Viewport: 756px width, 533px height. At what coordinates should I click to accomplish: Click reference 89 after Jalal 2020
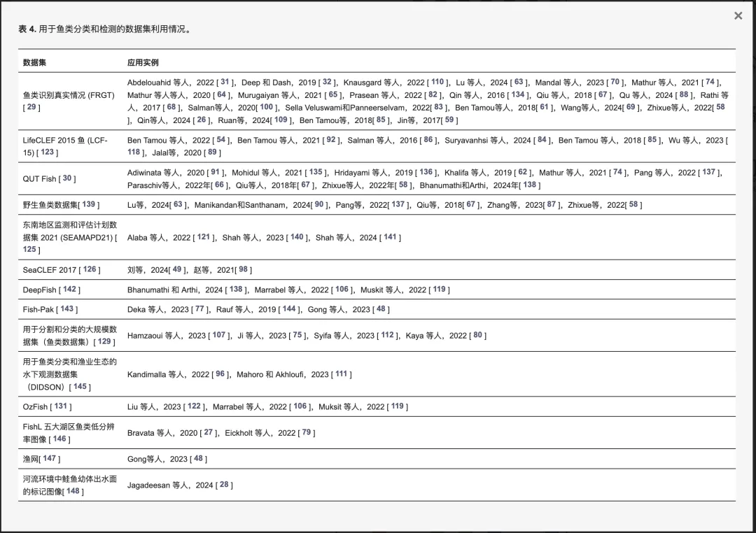(x=212, y=152)
